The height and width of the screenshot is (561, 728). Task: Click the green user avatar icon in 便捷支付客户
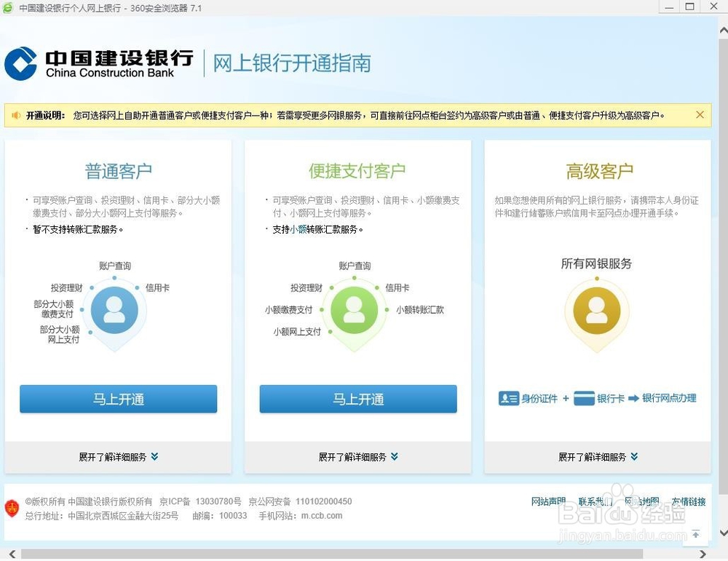coord(355,310)
